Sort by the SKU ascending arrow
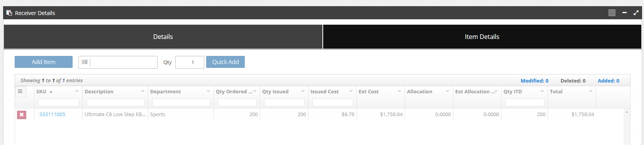This screenshot has height=145, width=644. 51,92
